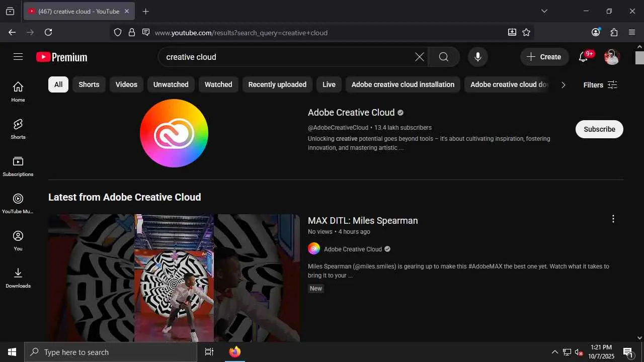This screenshot has width=644, height=362.
Task: Click the padlock site information icon
Action: (132, 32)
